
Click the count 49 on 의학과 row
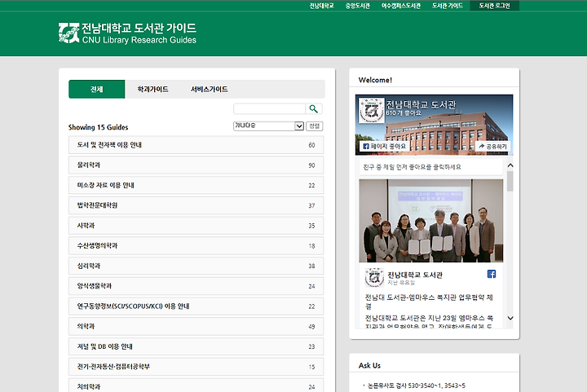click(x=311, y=327)
